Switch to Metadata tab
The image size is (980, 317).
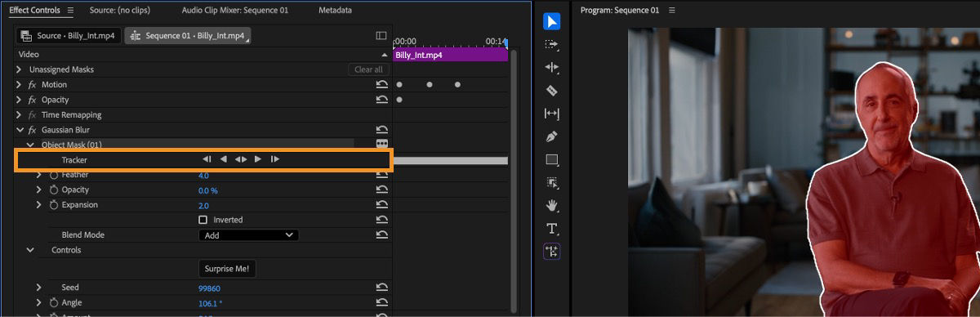335,11
